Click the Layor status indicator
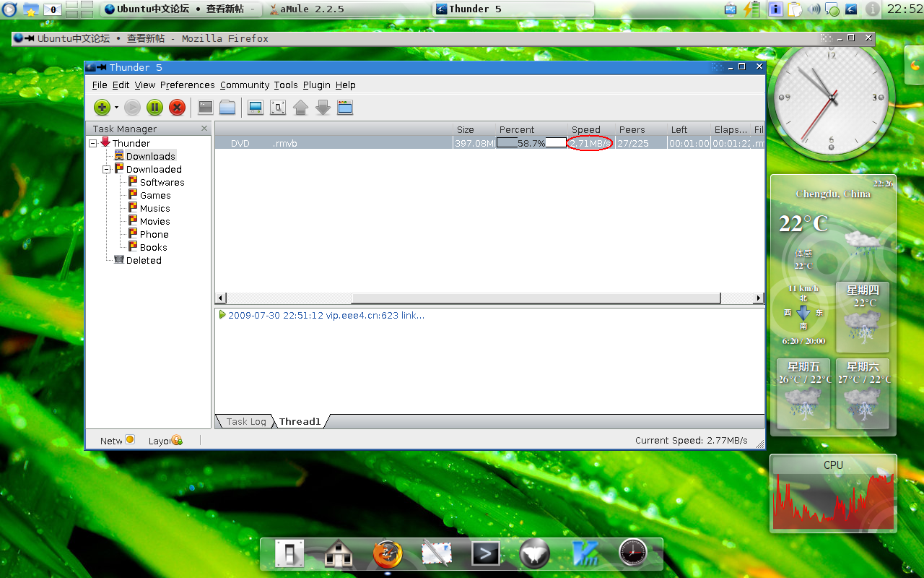924x578 pixels. 165,440
